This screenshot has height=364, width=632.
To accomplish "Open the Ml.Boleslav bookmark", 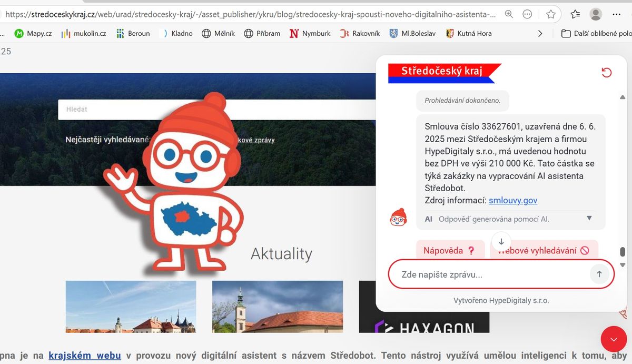I will 412,33.
